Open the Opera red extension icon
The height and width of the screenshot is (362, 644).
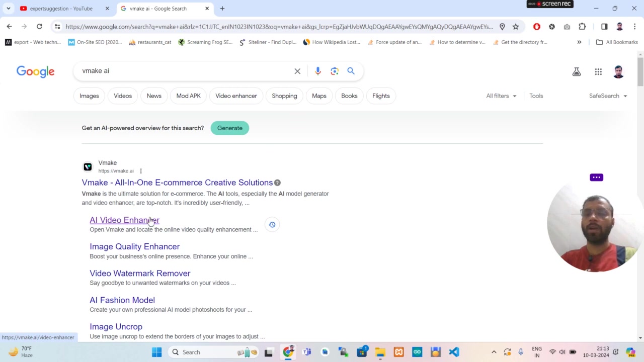pyautogui.click(x=537, y=27)
